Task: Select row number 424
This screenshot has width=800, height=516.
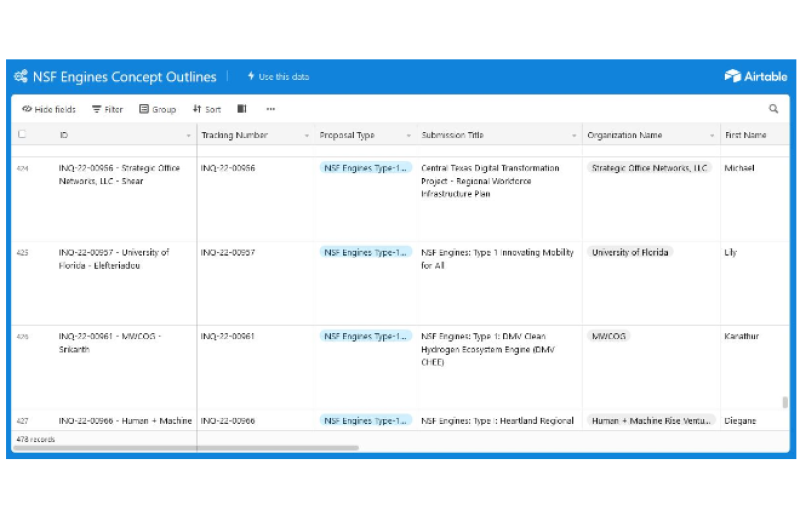Action: click(22, 168)
